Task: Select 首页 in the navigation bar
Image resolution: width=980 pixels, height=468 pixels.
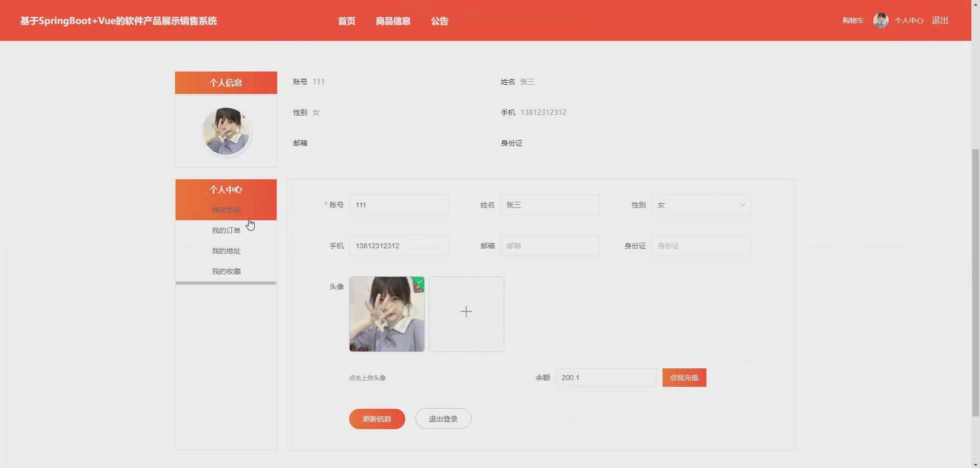Action: pos(346,21)
